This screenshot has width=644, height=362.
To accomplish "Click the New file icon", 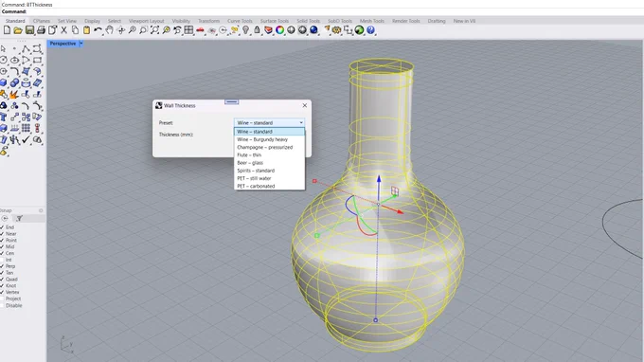I will [x=7, y=30].
